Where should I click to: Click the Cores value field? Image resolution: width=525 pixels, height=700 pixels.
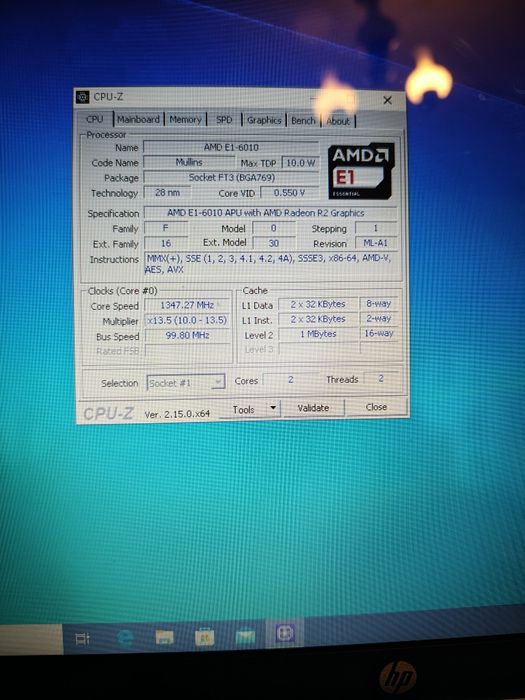291,379
